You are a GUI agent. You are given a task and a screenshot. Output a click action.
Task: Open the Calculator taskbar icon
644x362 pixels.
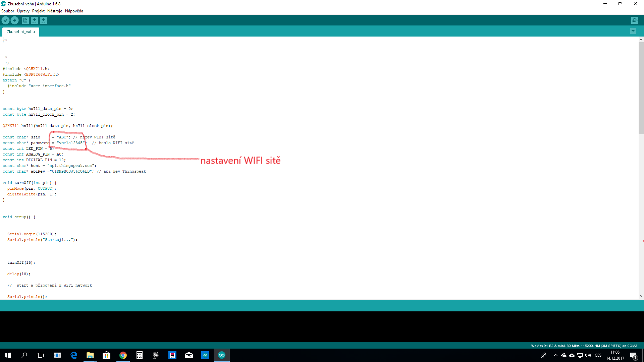click(140, 355)
